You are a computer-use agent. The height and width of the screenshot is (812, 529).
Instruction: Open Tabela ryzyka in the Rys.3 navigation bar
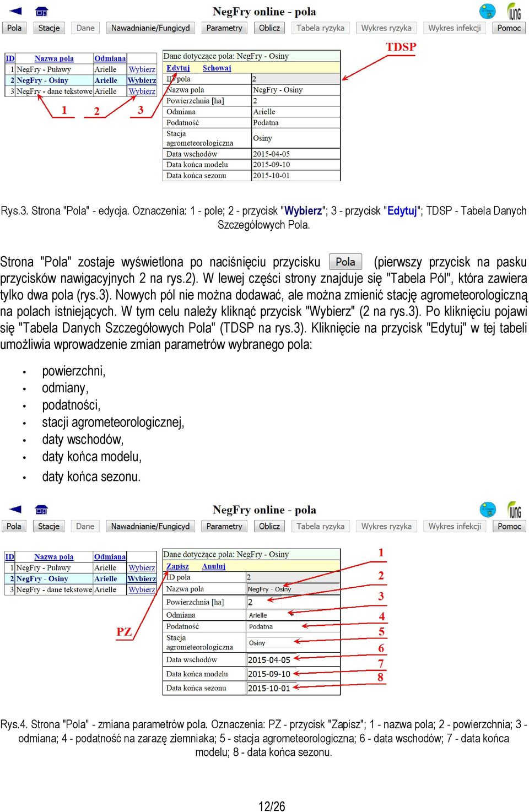click(320, 28)
